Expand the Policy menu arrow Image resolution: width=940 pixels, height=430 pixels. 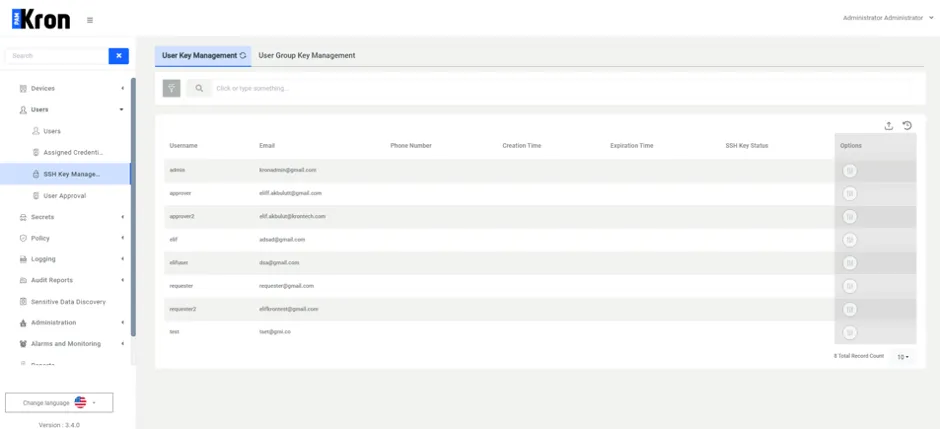[x=122, y=238]
